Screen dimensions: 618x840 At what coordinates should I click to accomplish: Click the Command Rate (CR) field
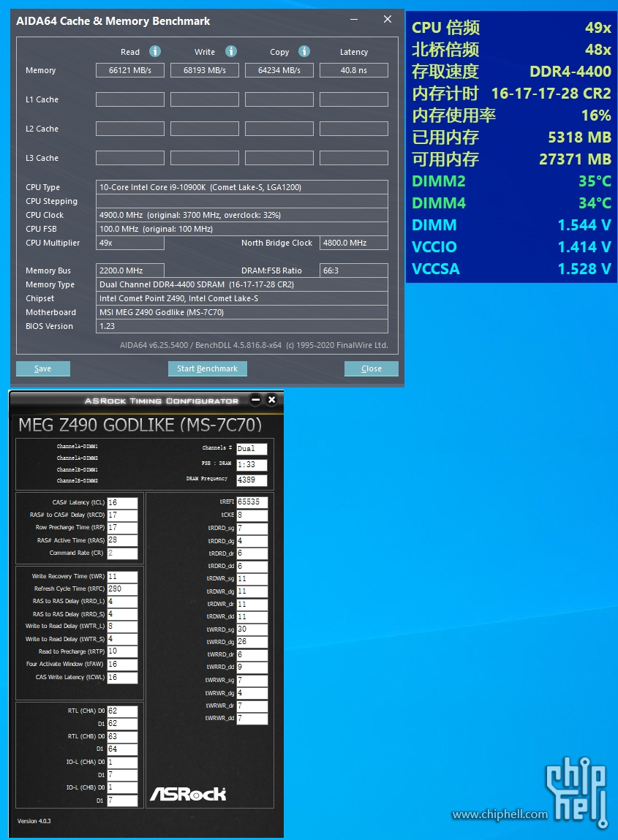click(122, 553)
